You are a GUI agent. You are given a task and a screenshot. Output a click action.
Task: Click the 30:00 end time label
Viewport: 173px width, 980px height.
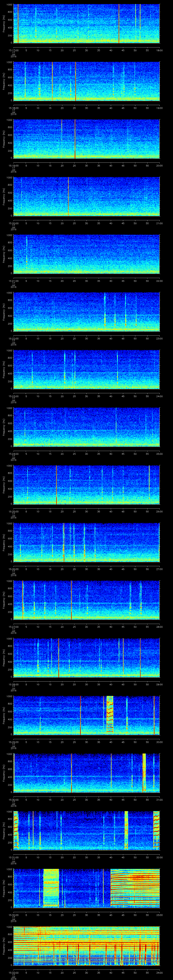[x=159, y=742]
